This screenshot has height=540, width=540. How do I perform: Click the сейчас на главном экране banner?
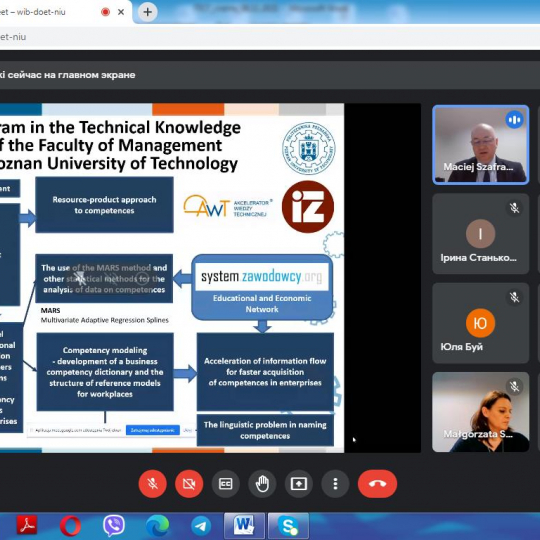click(68, 75)
